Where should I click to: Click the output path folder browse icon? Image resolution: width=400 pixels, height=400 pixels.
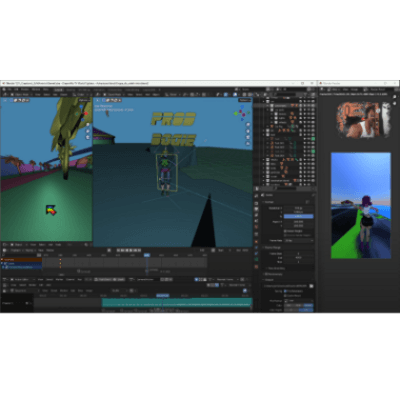point(311,286)
